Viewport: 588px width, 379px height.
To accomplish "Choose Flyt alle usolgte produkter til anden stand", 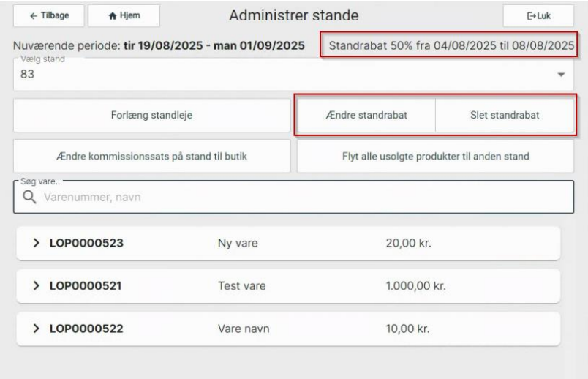I will tap(435, 156).
